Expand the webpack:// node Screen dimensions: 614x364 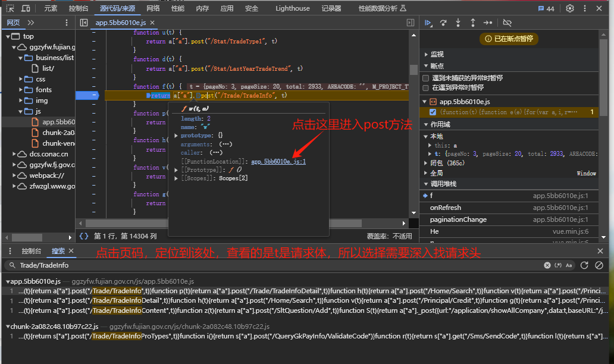[x=14, y=175]
